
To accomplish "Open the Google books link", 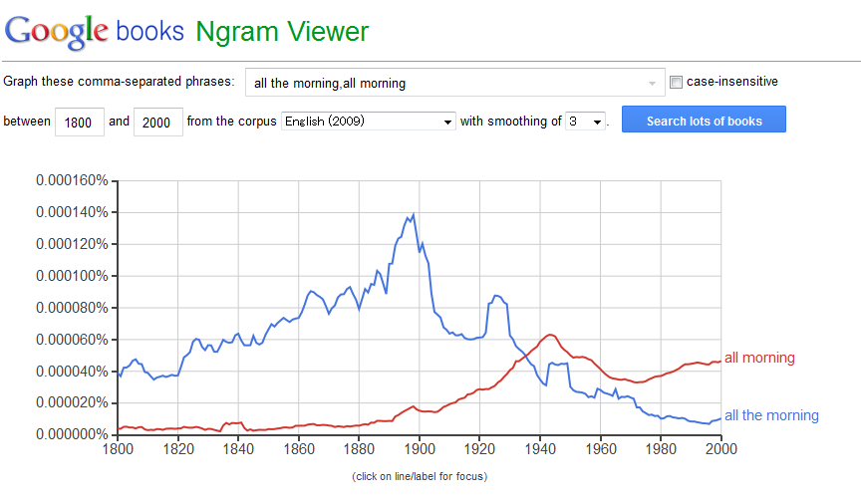I will tap(150, 31).
